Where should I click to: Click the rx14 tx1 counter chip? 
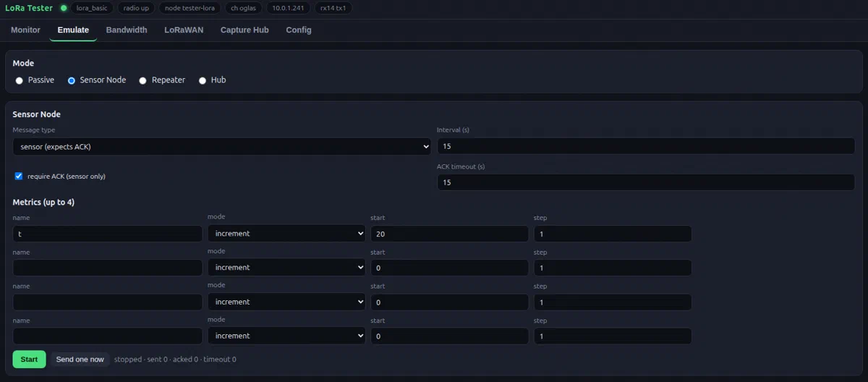tap(333, 8)
